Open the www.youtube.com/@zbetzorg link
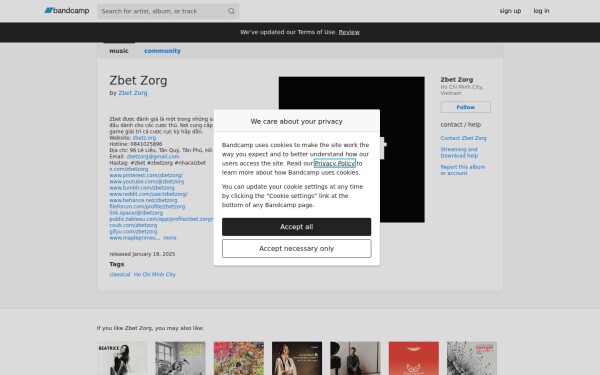 147,181
